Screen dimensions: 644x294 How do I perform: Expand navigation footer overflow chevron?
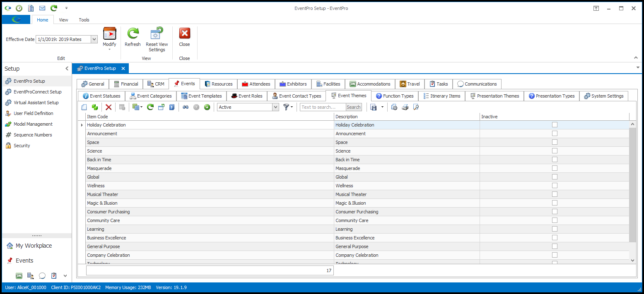[65, 276]
